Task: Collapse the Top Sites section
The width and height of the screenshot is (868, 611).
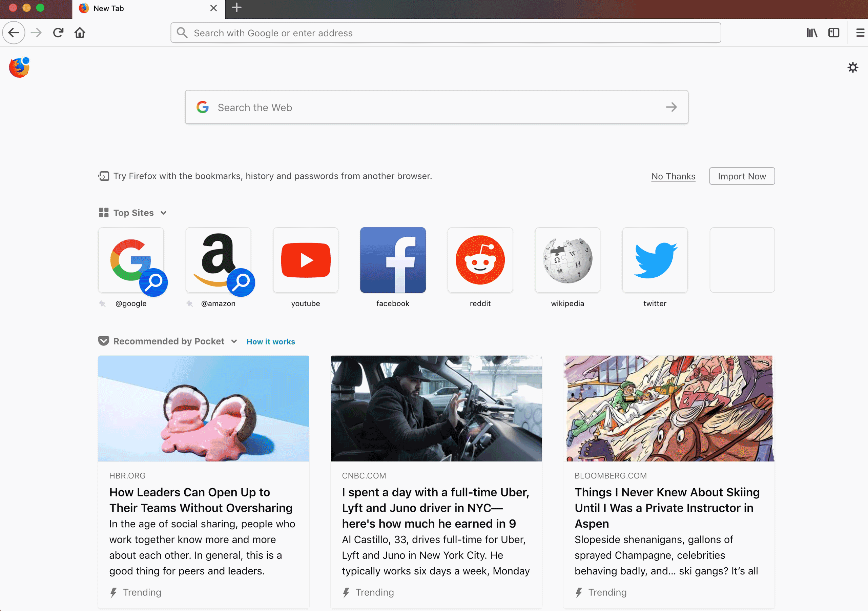Action: 163,213
